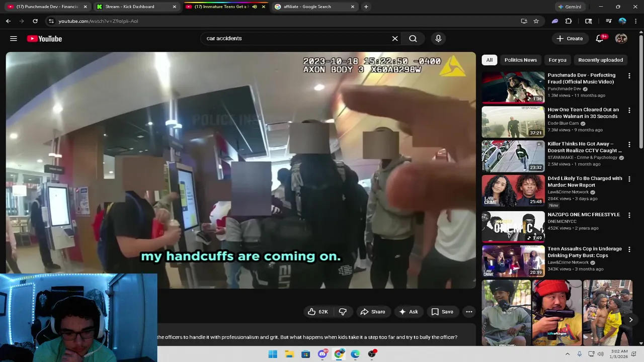Open Discord from taskbar
The width and height of the screenshot is (644, 362).
tap(323, 354)
